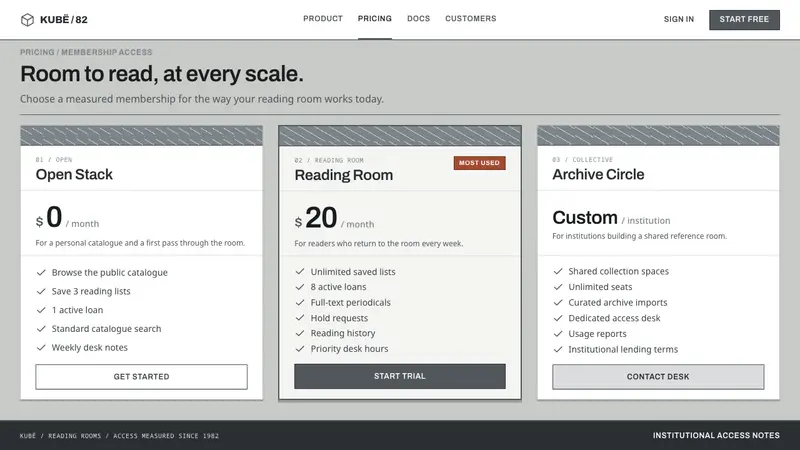
Task: Click the checkmark beside Institutional lending terms
Action: [x=558, y=349]
